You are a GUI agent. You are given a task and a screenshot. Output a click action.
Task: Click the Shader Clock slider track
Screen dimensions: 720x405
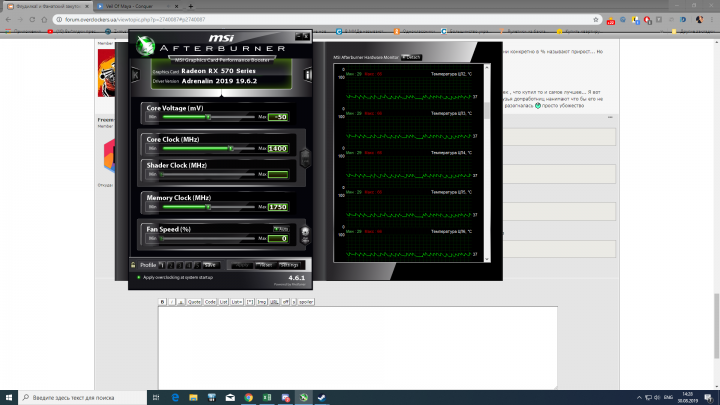pyautogui.click(x=208, y=174)
